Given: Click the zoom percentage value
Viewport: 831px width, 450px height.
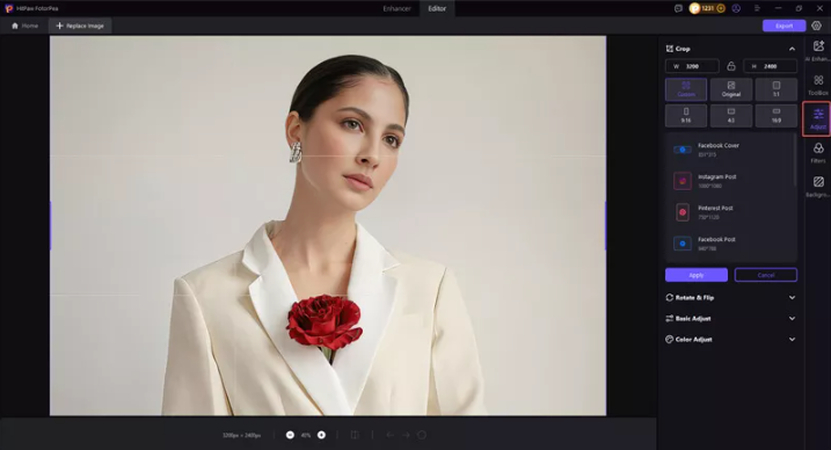Looking at the screenshot, I should [x=306, y=435].
